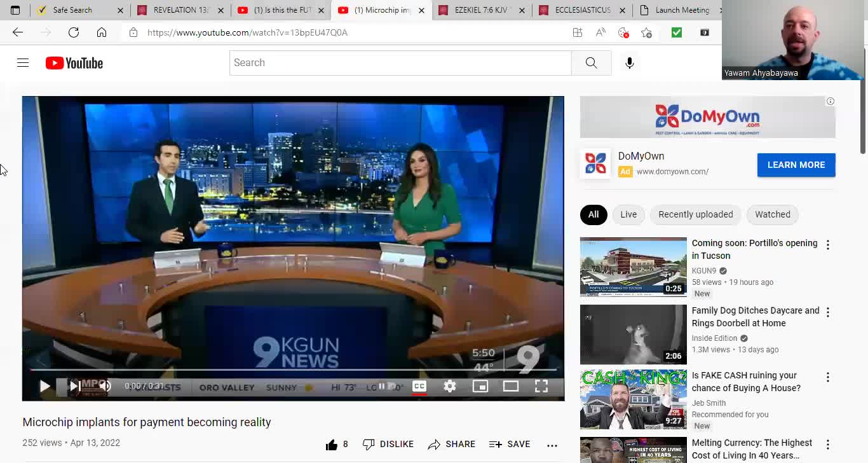Viewport: 868px width, 463px height.
Task: Add page to favorites star icon
Action: pos(646,32)
